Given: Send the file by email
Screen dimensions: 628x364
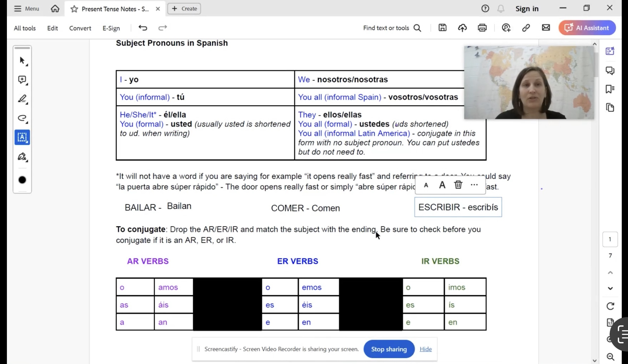Looking at the screenshot, I should 546,28.
